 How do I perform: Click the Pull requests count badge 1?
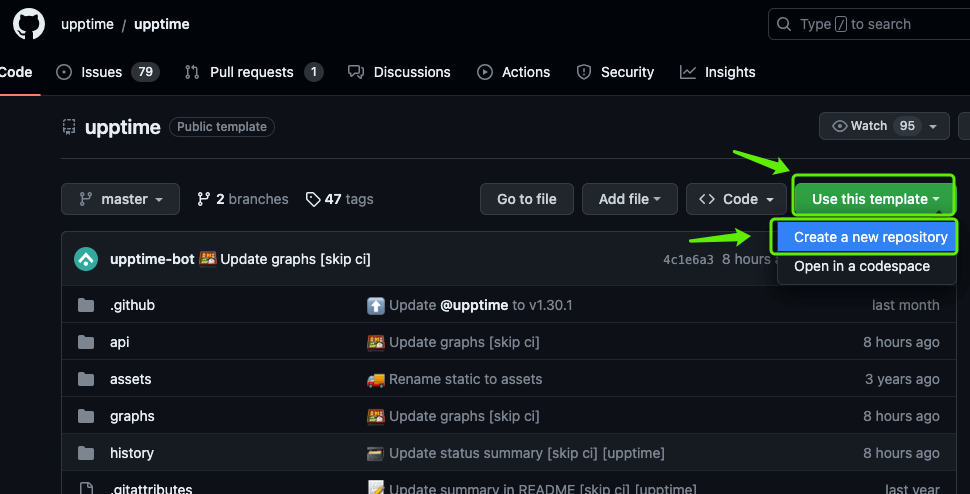(x=314, y=72)
